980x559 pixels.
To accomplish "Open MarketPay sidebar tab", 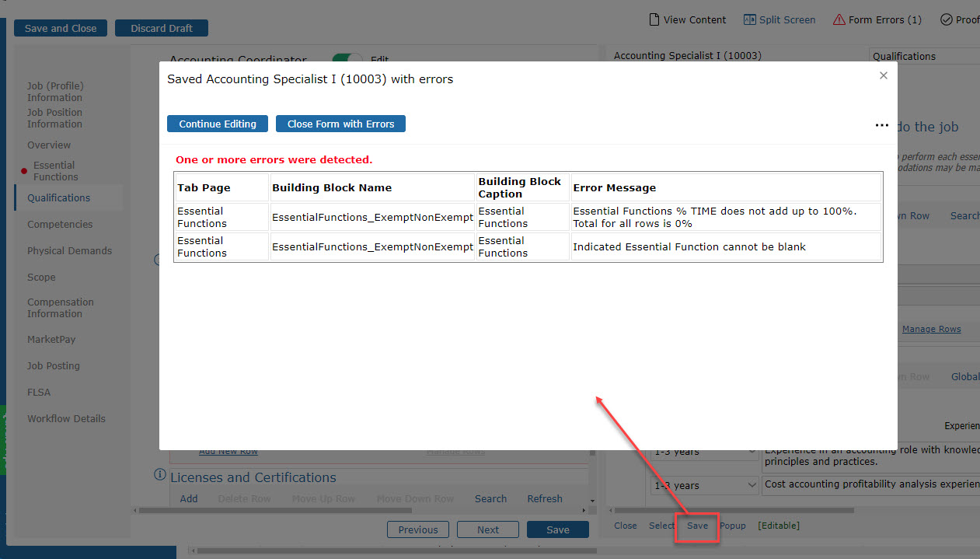I will click(x=51, y=339).
